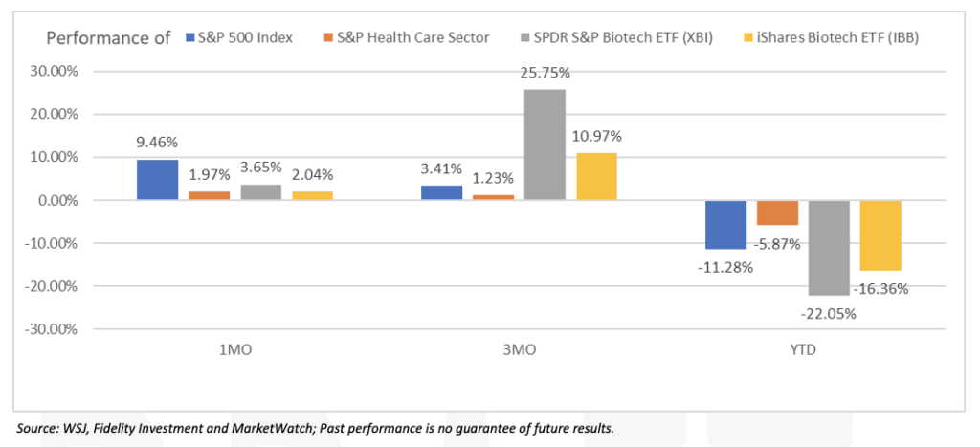
Task: Click the blue 1MO bar showing 9.46%
Action: coord(157,180)
